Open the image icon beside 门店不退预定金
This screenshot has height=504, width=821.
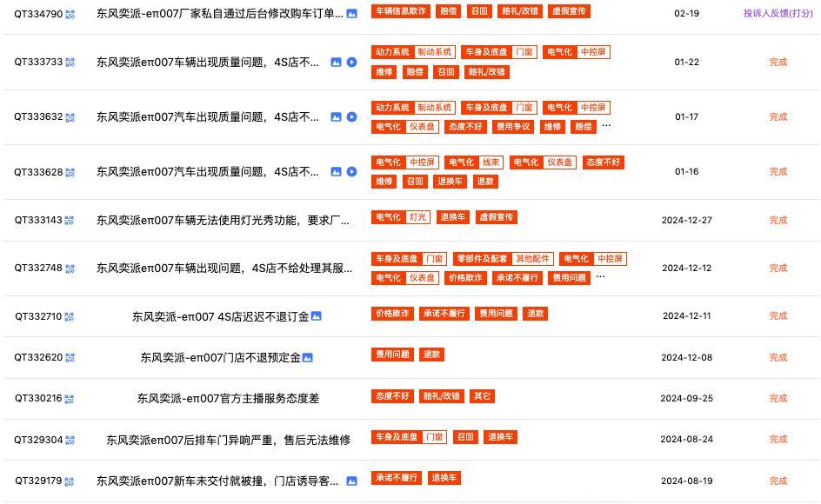(308, 357)
